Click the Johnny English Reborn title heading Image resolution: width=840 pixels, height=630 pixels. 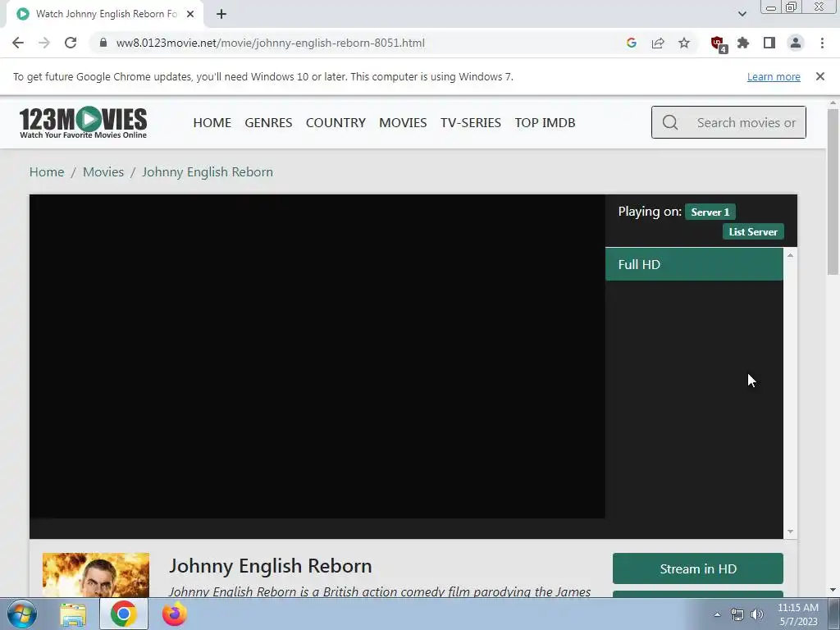[x=271, y=566]
